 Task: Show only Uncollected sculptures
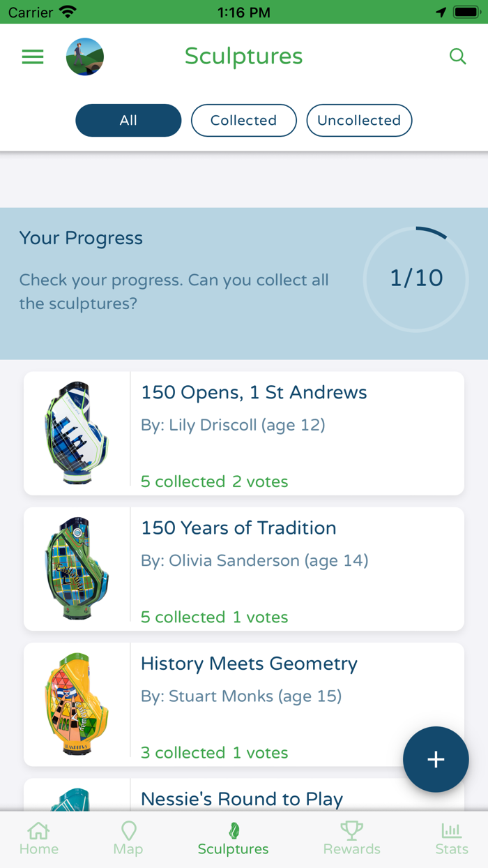(359, 121)
